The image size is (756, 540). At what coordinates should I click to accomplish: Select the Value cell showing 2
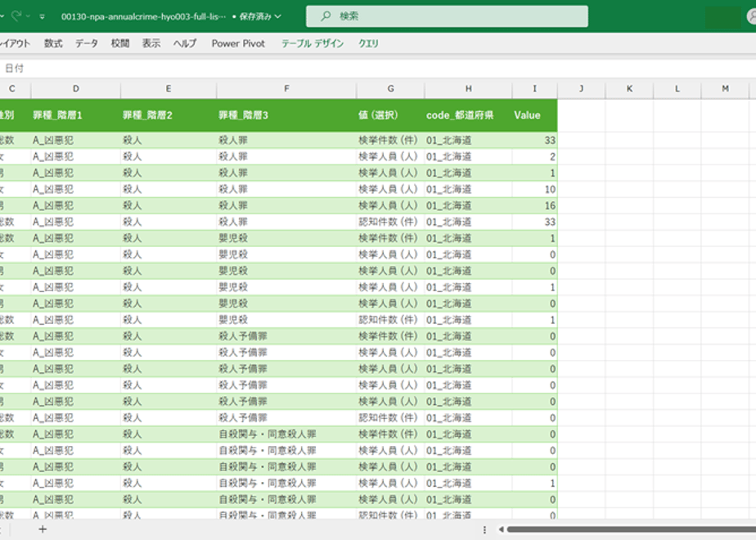coord(534,157)
